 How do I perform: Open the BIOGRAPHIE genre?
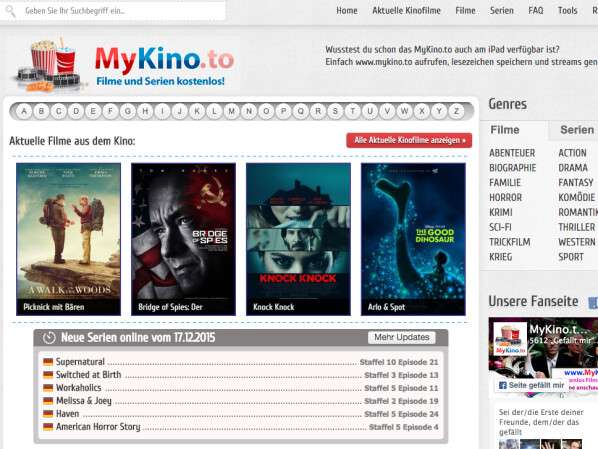[x=513, y=168]
